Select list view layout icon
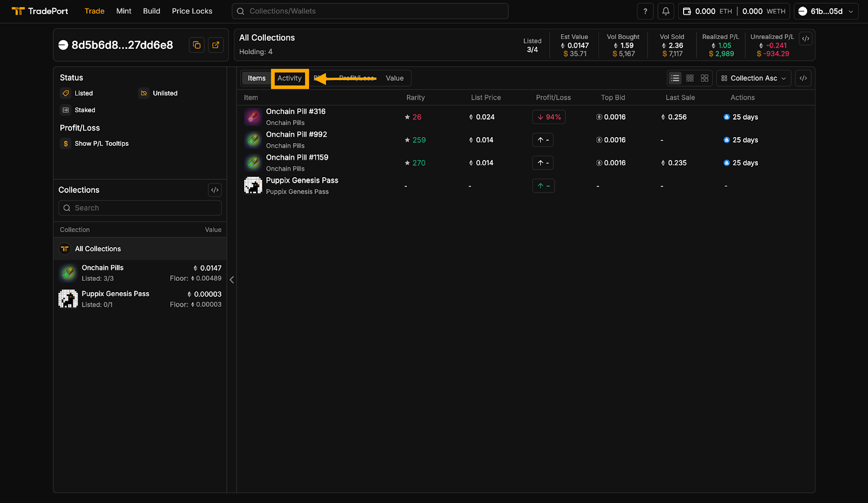The width and height of the screenshot is (868, 503). (x=675, y=78)
